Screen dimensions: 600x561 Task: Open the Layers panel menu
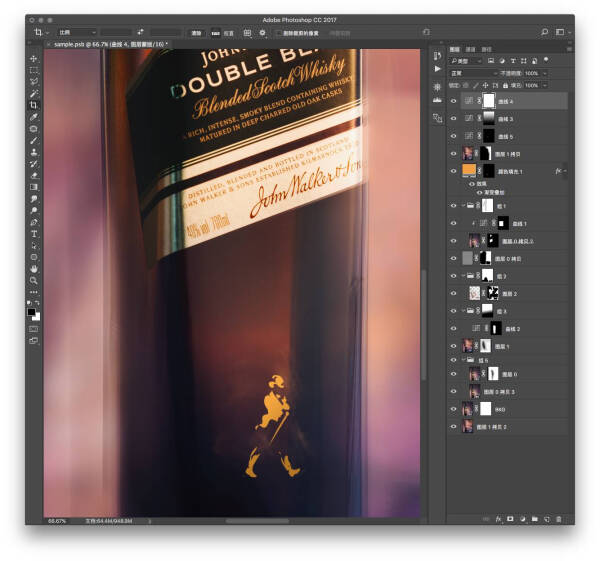569,49
